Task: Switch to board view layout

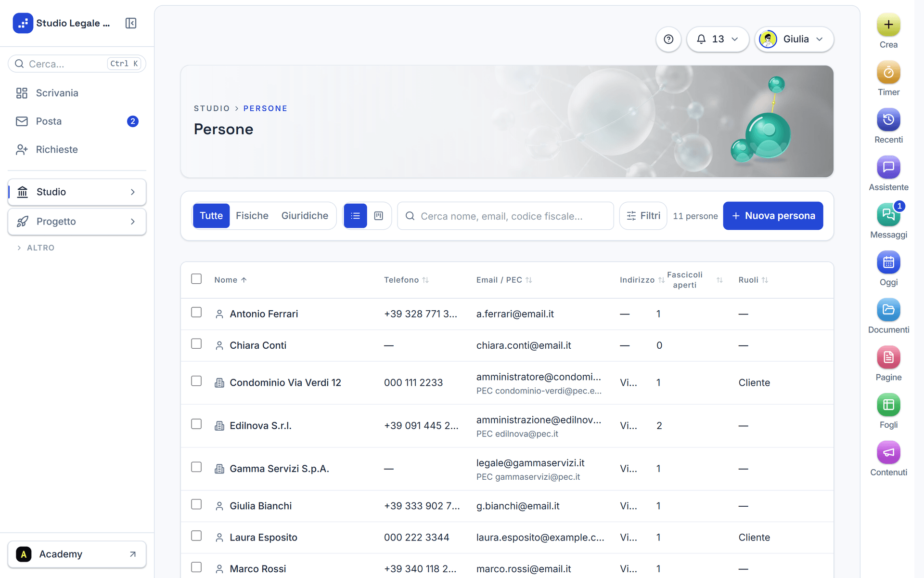Action: pyautogui.click(x=379, y=216)
